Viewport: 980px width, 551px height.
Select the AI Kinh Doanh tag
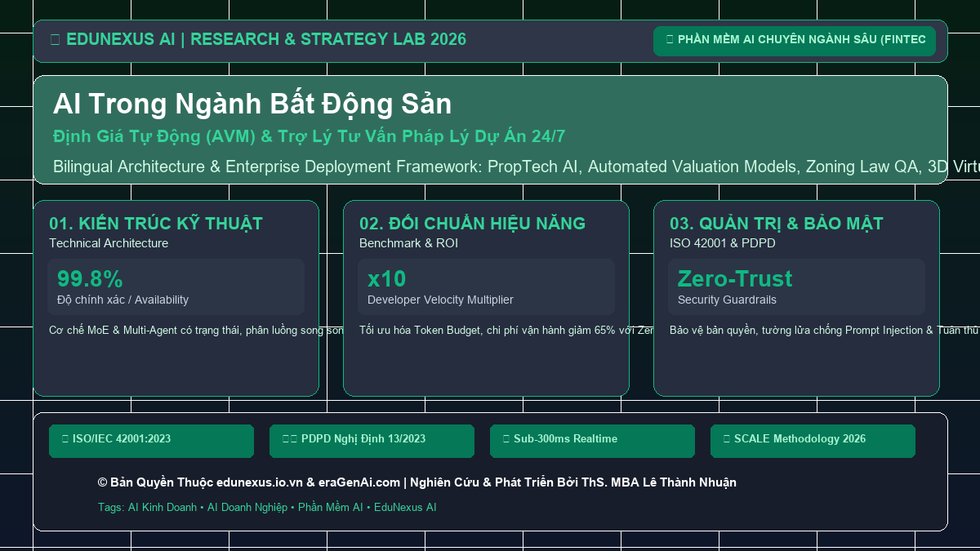pyautogui.click(x=163, y=507)
